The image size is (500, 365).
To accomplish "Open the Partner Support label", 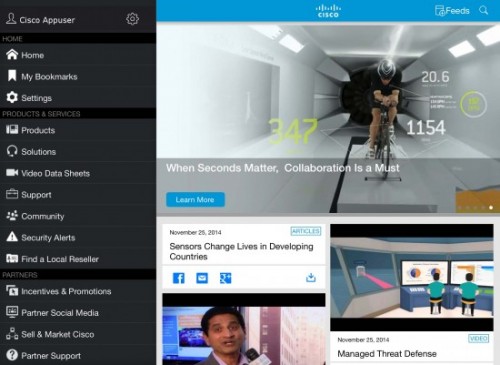I will pos(51,356).
